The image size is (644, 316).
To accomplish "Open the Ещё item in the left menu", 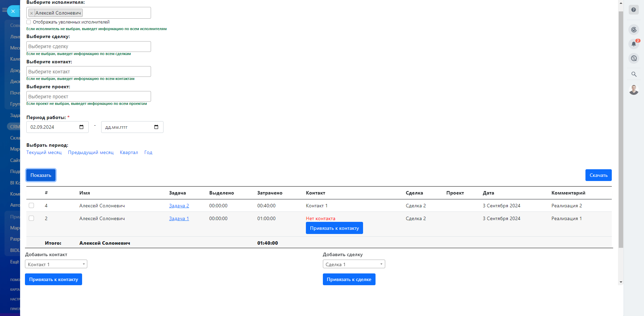I will point(15,262).
